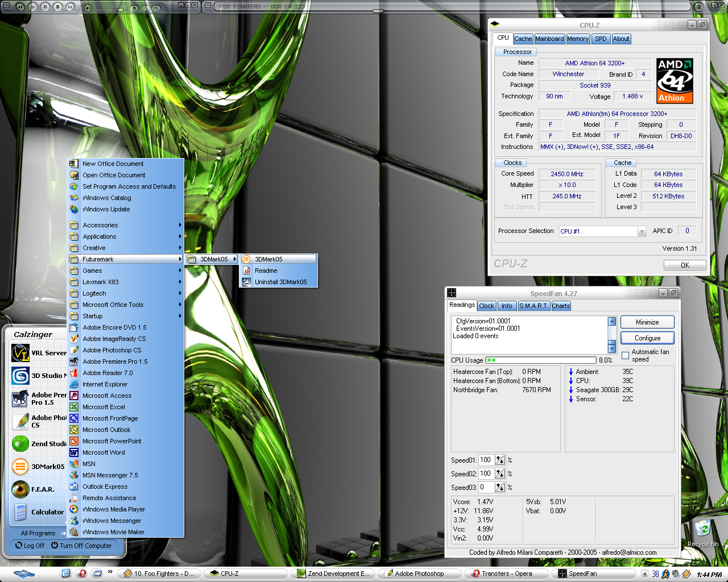
Task: Open Adobe Photoshop CS from programs list
Action: click(x=126, y=350)
